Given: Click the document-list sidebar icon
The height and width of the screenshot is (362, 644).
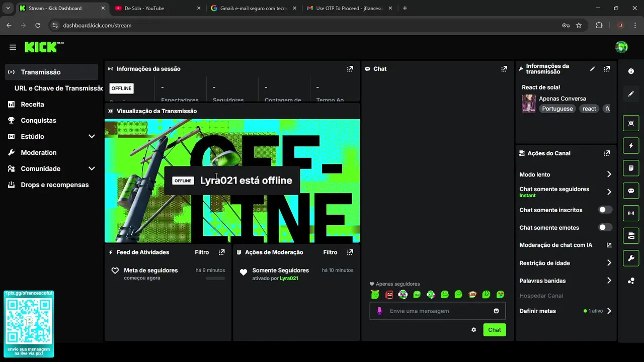Looking at the screenshot, I should click(631, 168).
